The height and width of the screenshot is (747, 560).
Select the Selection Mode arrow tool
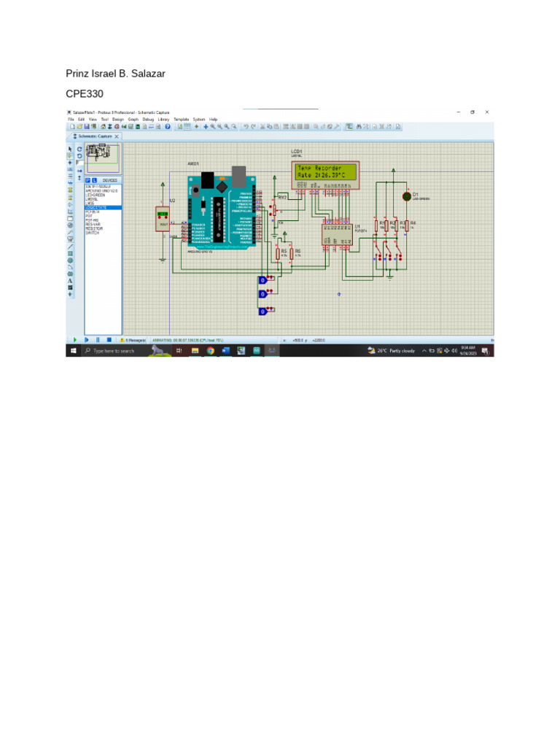[x=70, y=149]
